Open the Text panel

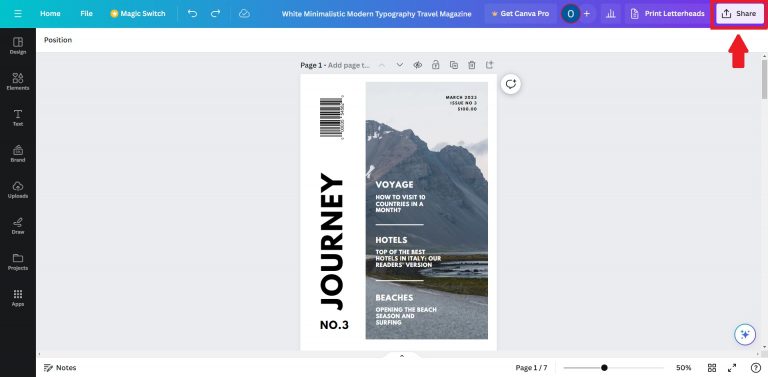pos(18,118)
